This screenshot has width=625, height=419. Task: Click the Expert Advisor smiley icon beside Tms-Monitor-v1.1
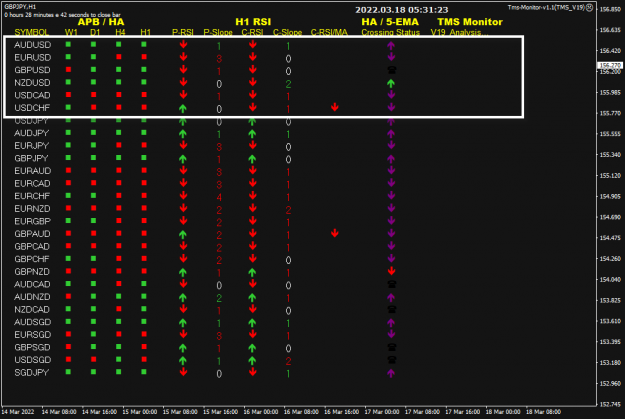pyautogui.click(x=590, y=8)
